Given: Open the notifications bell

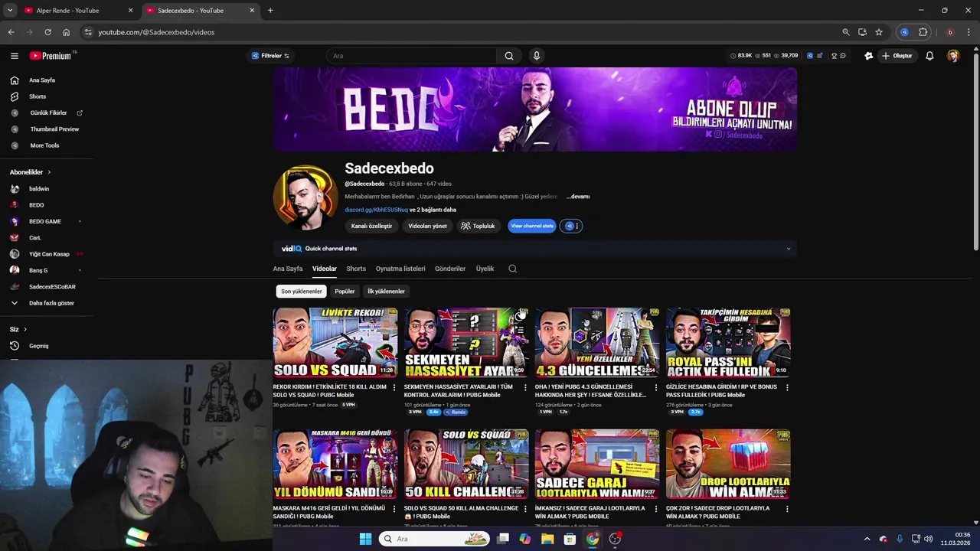Looking at the screenshot, I should [x=929, y=56].
